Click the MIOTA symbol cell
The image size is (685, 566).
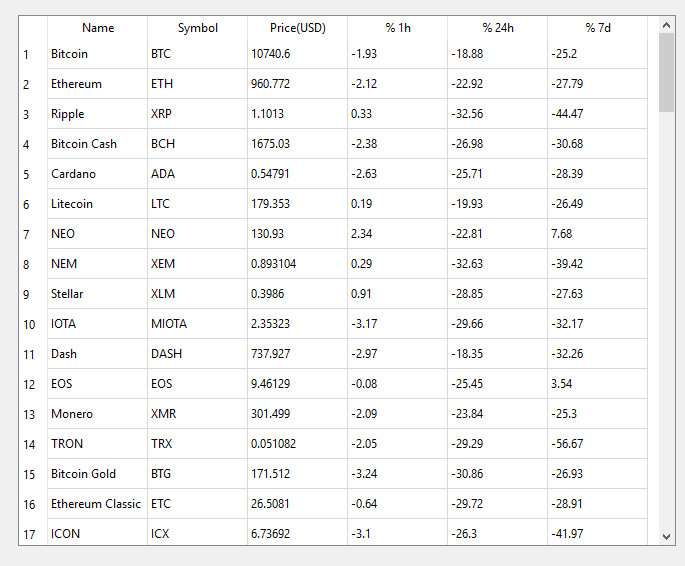point(197,324)
